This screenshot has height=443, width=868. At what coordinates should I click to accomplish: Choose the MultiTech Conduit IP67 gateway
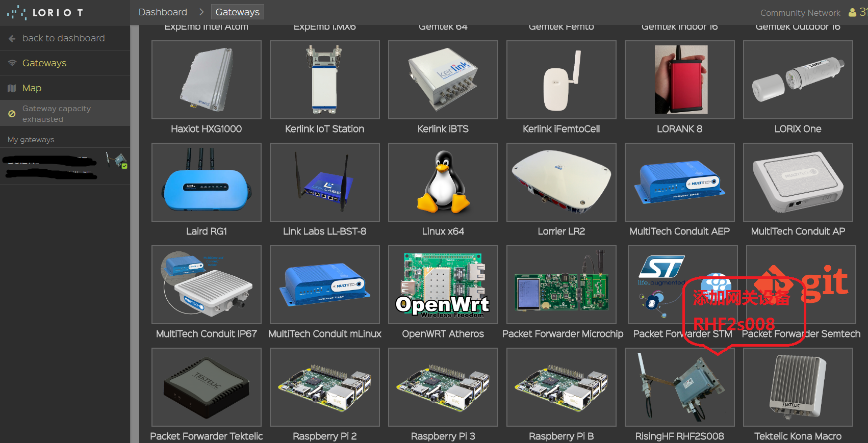[x=207, y=285]
